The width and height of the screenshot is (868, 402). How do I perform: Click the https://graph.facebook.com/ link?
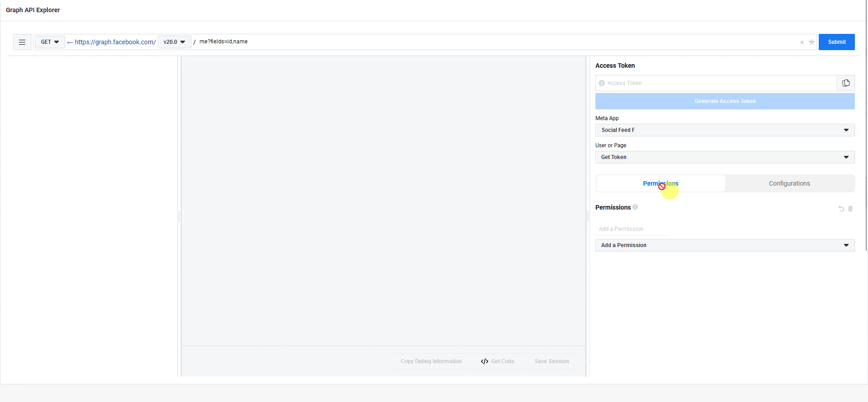pyautogui.click(x=115, y=42)
